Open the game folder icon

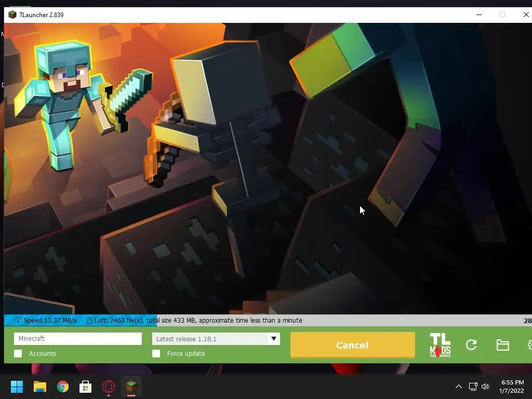502,345
